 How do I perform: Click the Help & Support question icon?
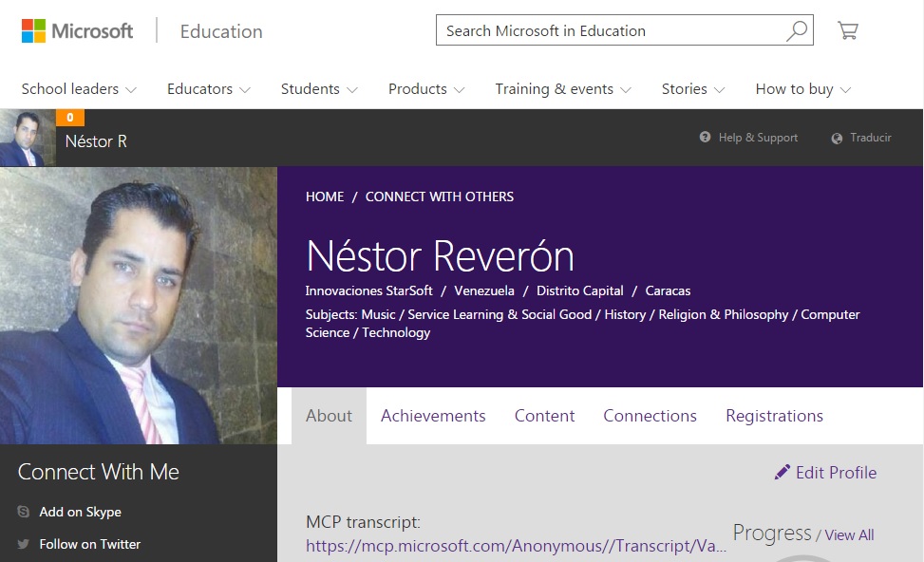[x=706, y=138]
